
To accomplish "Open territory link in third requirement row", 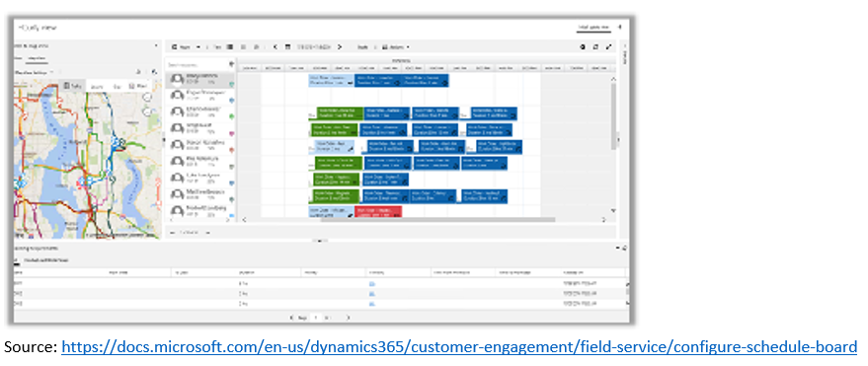I will 372,304.
